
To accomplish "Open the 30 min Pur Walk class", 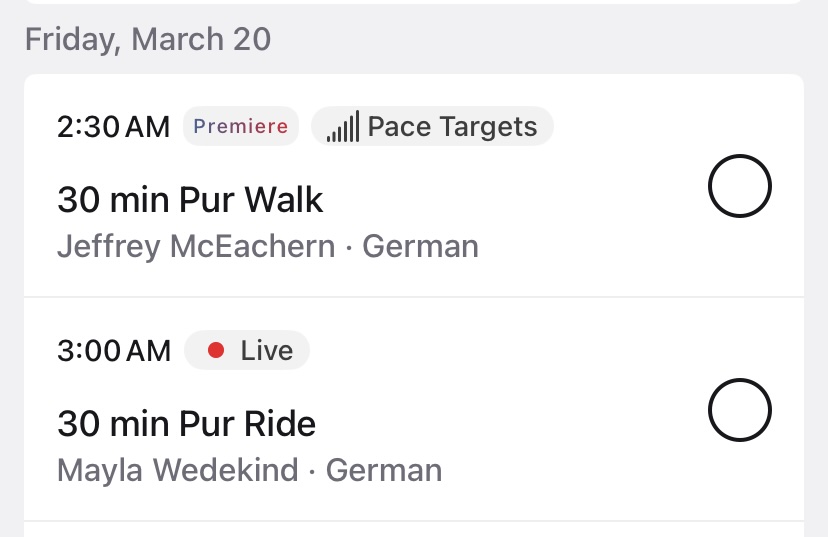I will coord(190,200).
